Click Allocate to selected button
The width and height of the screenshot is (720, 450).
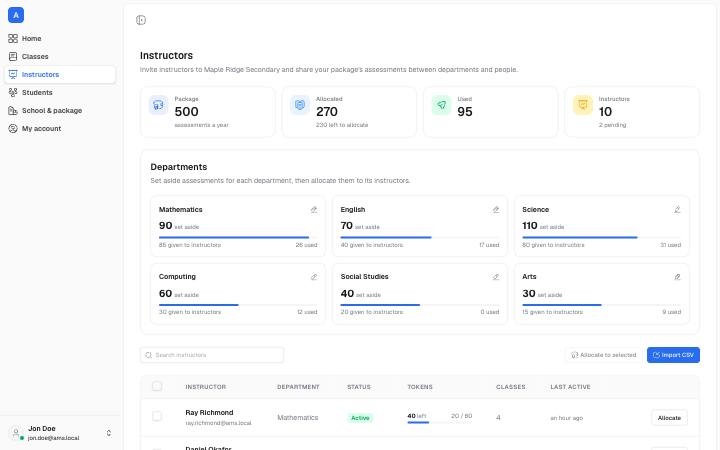(603, 355)
